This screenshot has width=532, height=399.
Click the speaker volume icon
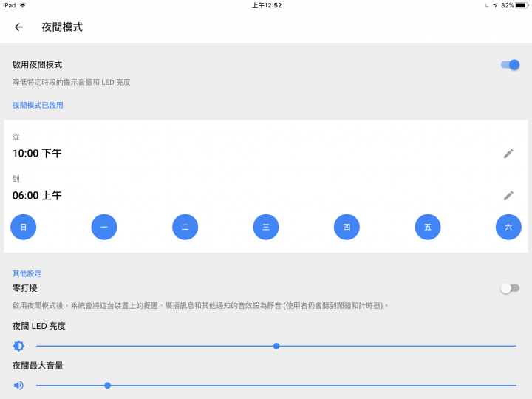pyautogui.click(x=18, y=386)
